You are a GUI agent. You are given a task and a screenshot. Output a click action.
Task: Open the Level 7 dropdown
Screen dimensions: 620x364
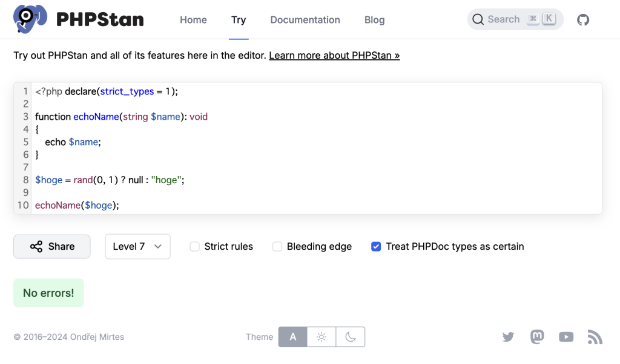[137, 247]
